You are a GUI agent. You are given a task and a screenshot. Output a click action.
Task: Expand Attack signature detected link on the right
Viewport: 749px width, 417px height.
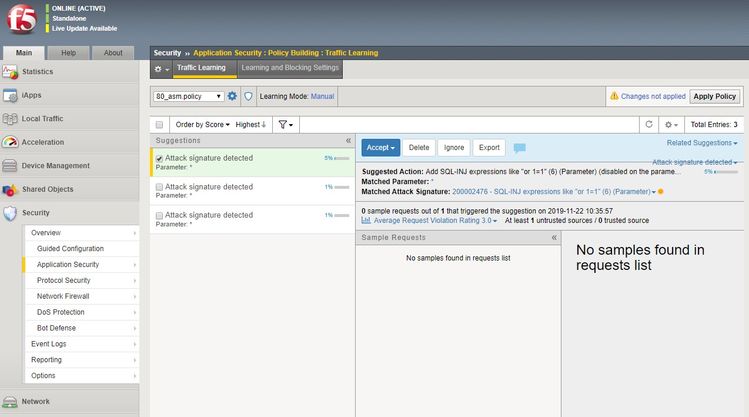695,162
